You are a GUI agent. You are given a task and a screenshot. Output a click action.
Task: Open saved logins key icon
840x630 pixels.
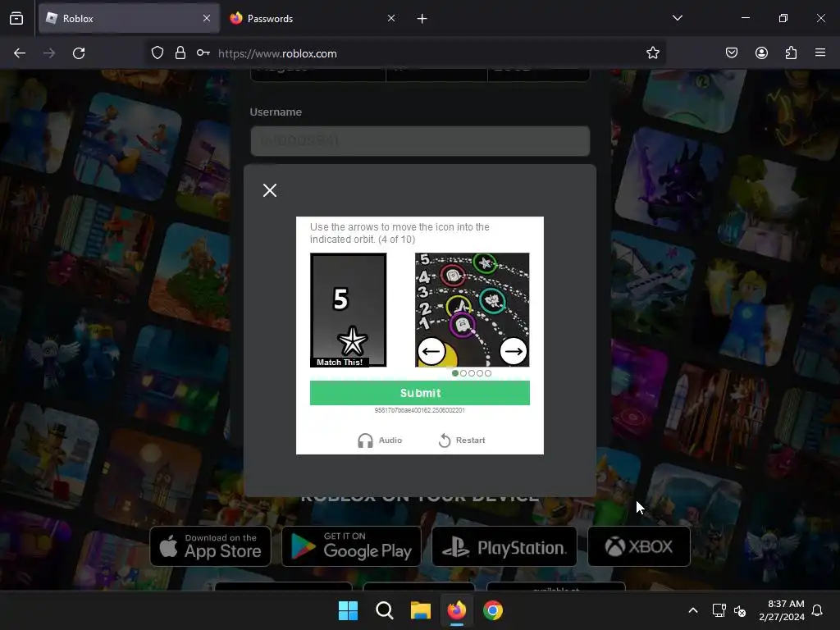203,53
